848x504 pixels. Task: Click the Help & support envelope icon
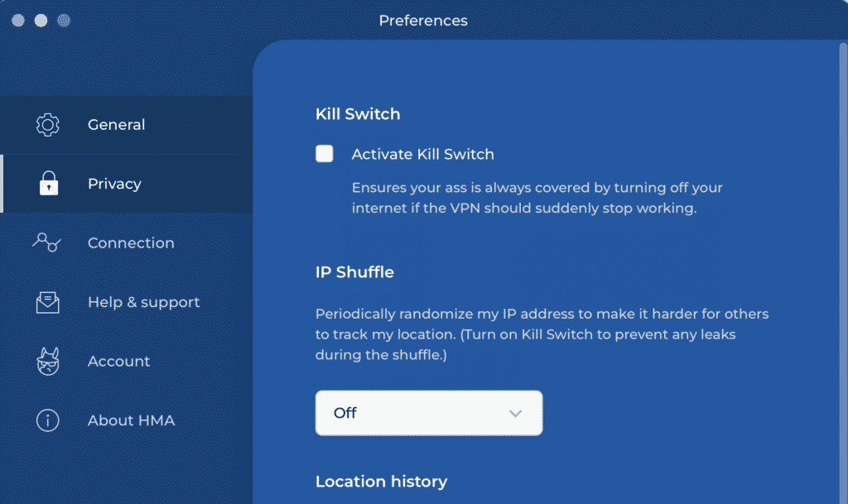tap(47, 302)
